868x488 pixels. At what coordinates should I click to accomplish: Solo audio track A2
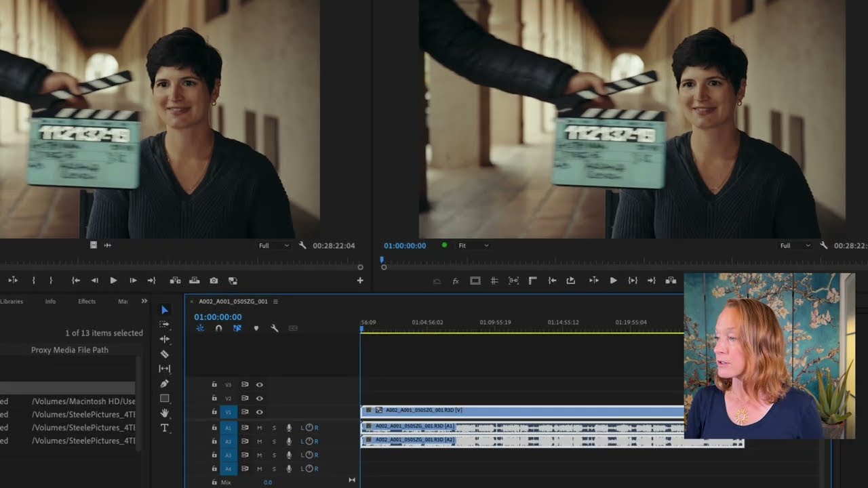click(x=274, y=441)
